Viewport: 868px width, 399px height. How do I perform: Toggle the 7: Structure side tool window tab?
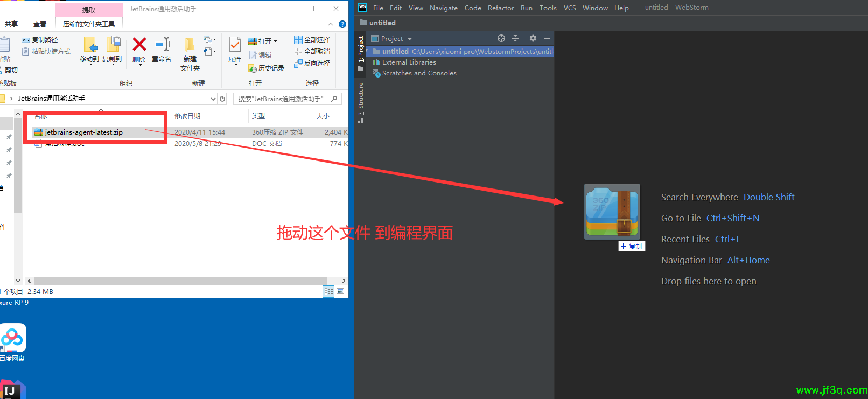361,102
